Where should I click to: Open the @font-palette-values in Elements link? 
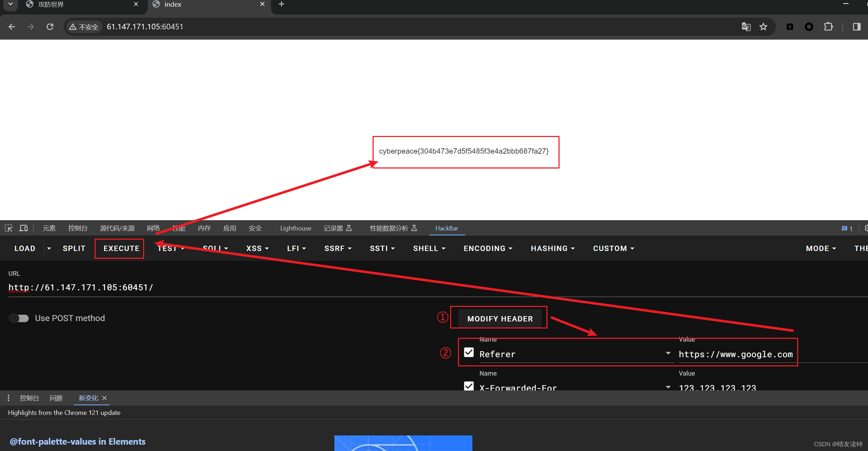click(77, 441)
